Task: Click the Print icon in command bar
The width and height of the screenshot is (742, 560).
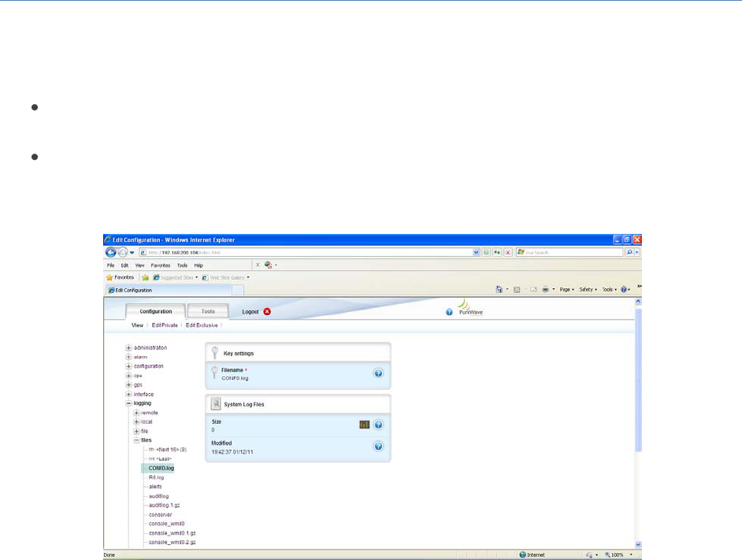Action: point(546,289)
